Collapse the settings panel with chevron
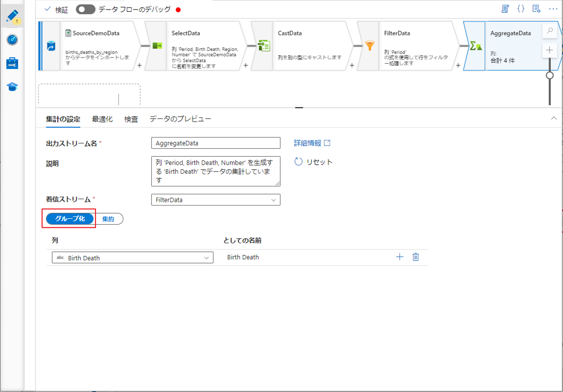 [x=553, y=118]
